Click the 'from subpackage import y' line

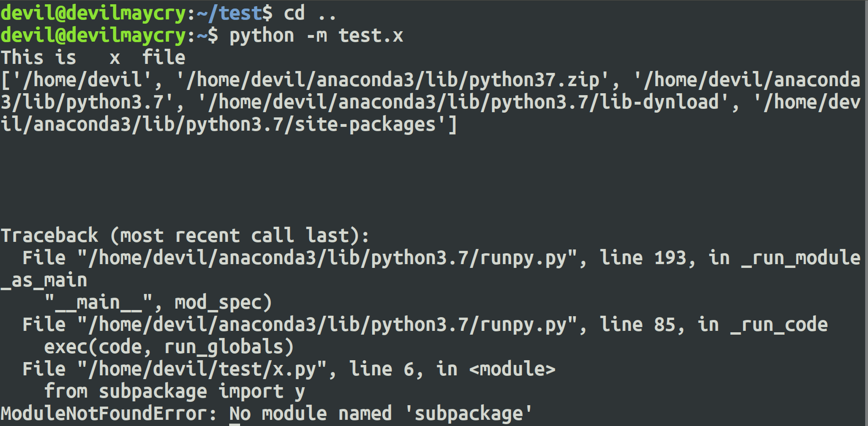pos(174,391)
